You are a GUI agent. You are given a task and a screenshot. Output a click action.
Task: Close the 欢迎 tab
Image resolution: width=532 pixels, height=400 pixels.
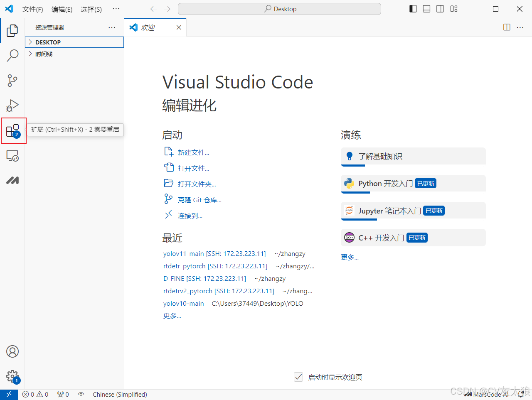tap(179, 27)
